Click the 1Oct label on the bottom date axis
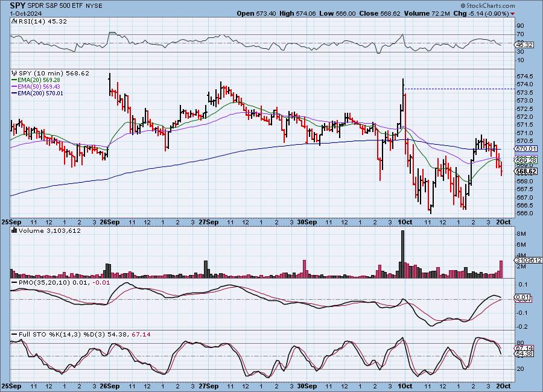543x392 pixels. [404, 386]
